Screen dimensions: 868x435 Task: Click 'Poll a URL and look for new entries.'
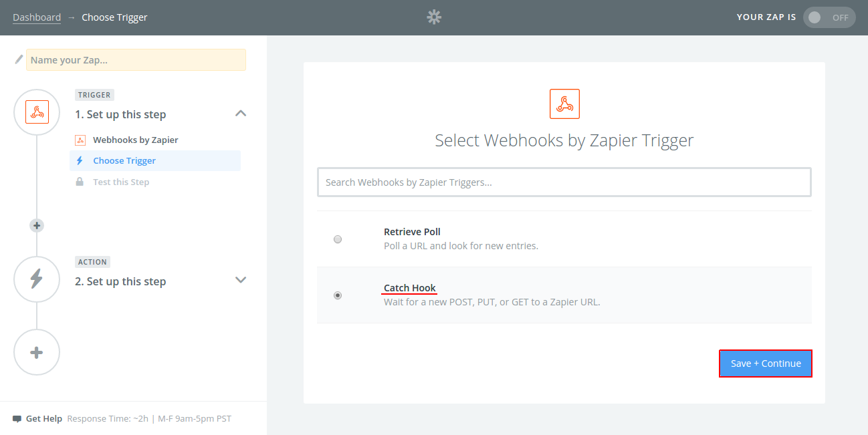(461, 246)
